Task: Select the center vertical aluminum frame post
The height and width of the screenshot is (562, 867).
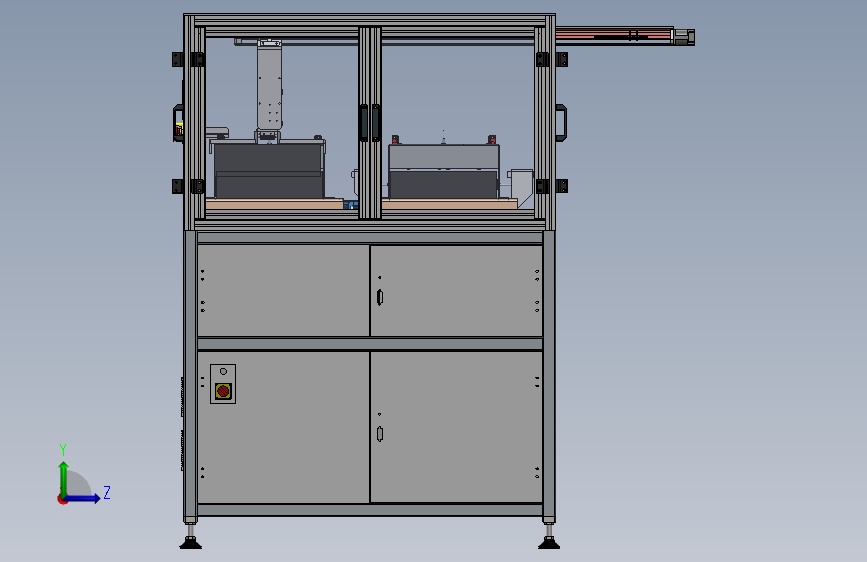Action: point(370,123)
